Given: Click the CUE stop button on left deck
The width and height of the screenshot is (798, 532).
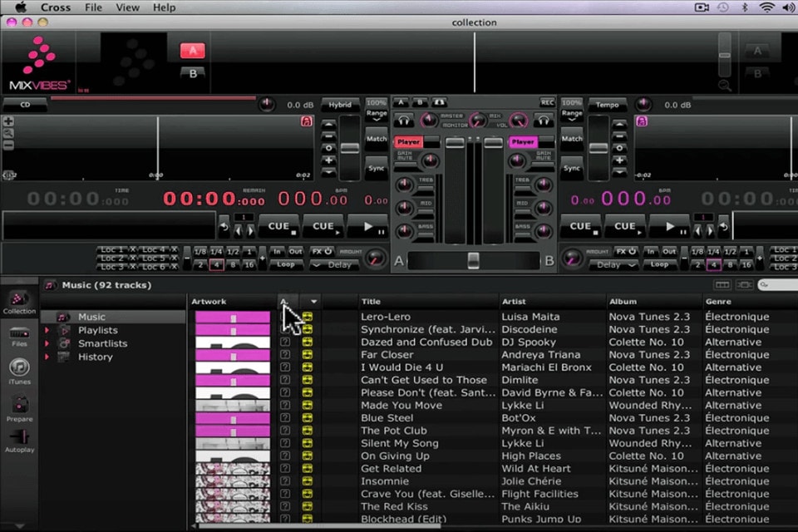Looking at the screenshot, I should tap(279, 227).
